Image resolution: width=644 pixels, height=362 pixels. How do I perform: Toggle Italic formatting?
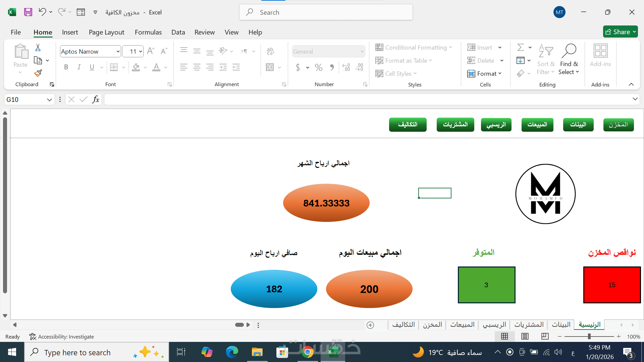pyautogui.click(x=79, y=67)
